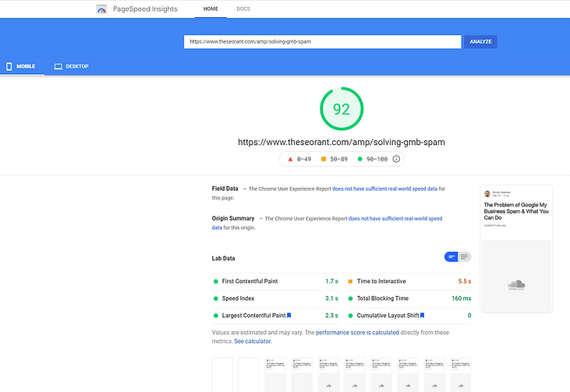570x392 pixels.
Task: Open the DOCS tab
Action: (243, 9)
